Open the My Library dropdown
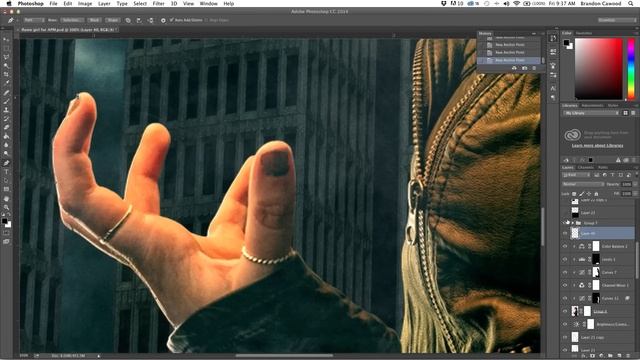This screenshot has height=360, width=640. (x=591, y=113)
